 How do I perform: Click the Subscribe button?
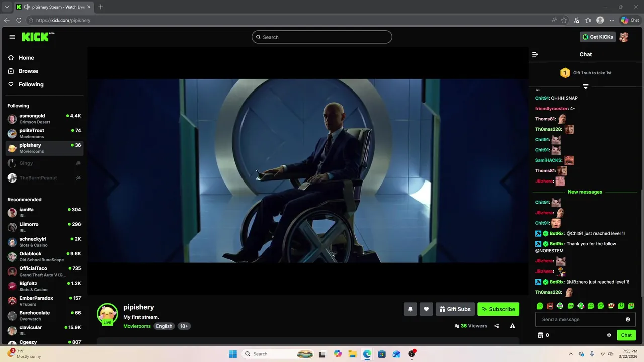click(498, 309)
